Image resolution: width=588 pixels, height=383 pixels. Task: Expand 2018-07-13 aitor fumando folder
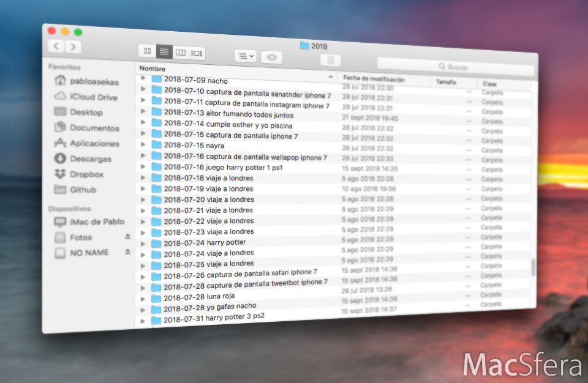coord(143,111)
